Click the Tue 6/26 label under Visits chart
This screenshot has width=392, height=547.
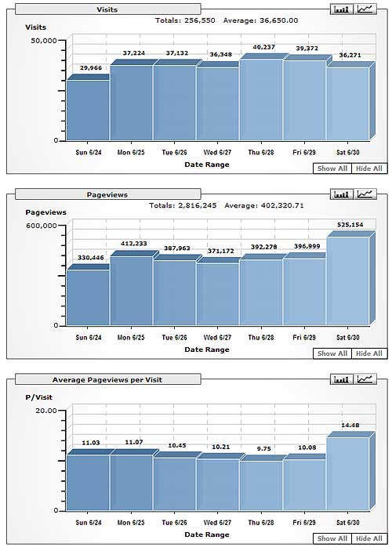point(174,153)
